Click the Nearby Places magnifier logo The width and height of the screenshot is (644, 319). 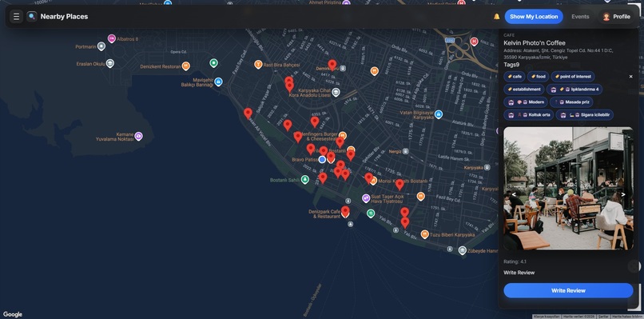(x=32, y=17)
